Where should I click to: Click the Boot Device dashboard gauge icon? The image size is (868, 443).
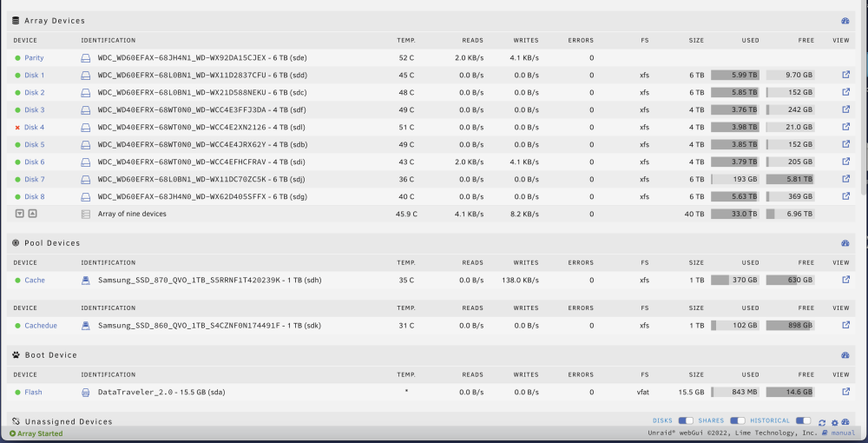(845, 355)
